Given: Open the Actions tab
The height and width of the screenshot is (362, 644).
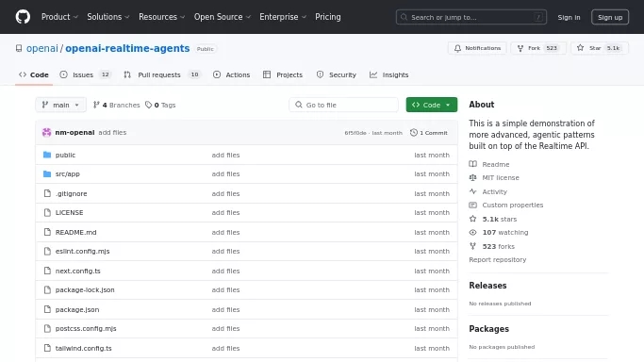Looking at the screenshot, I should tap(231, 74).
